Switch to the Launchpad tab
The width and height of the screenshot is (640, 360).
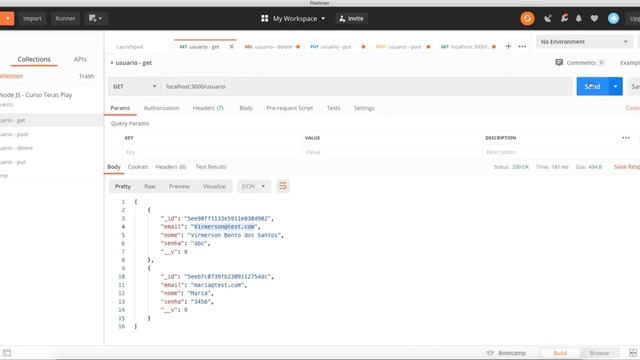point(130,47)
